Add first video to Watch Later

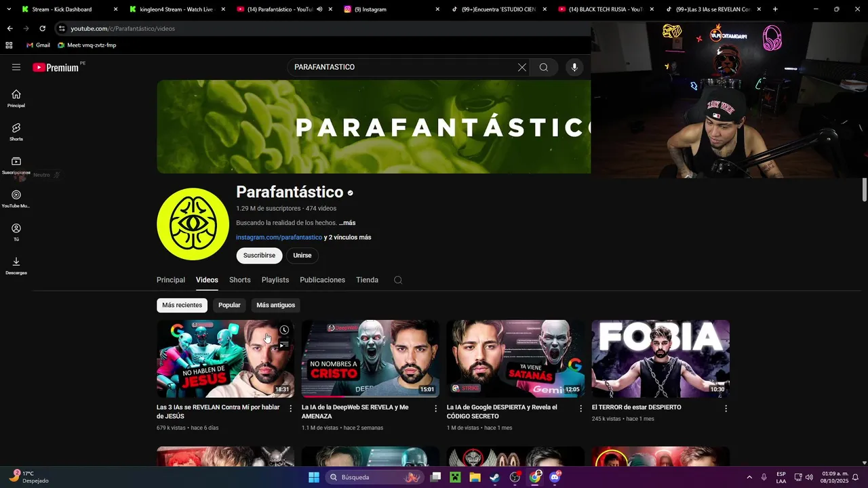coord(284,330)
